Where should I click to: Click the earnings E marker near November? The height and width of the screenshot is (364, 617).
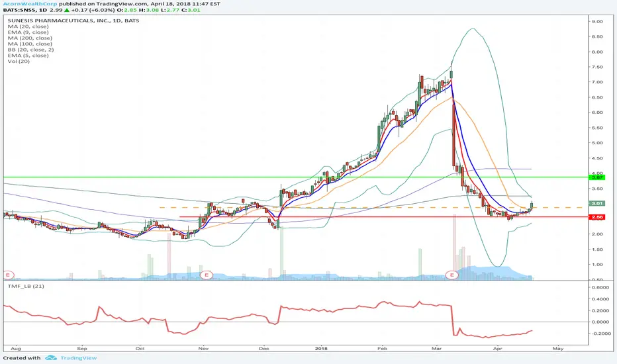pos(206,275)
